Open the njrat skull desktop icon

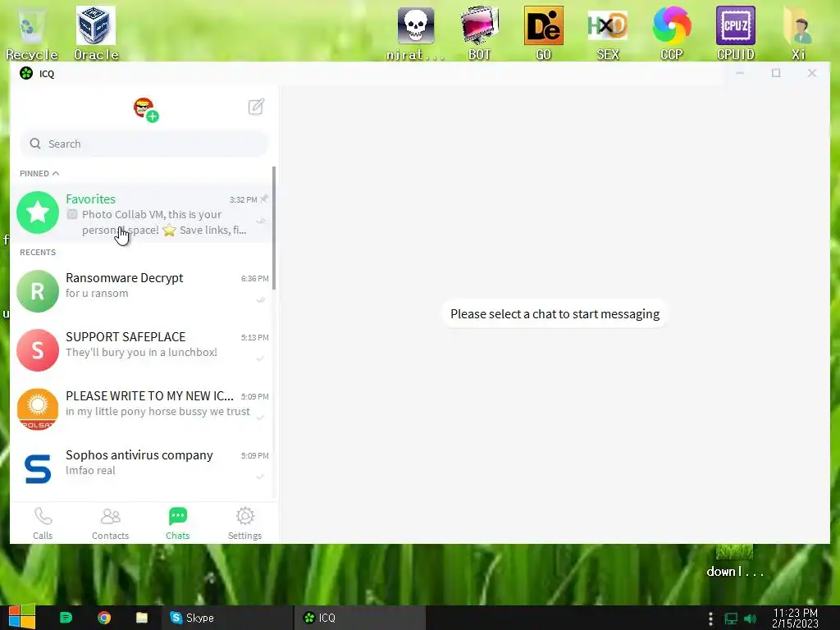pyautogui.click(x=416, y=32)
